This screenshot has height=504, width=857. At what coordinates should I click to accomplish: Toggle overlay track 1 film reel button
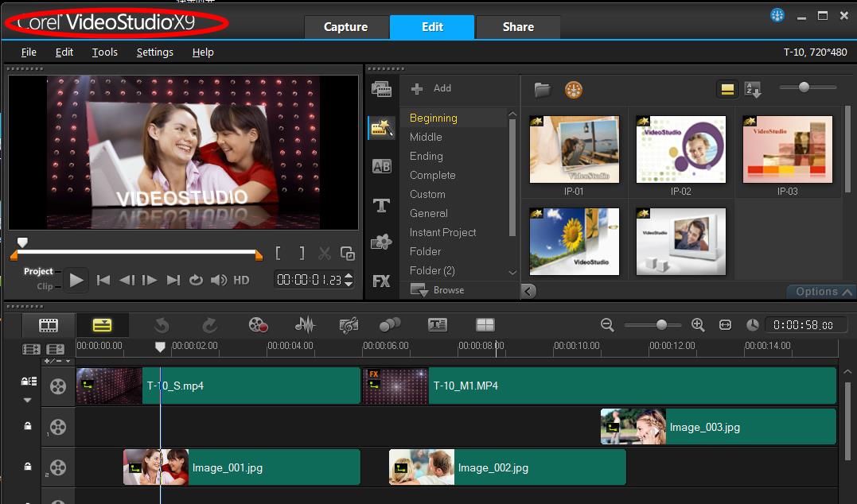58,427
